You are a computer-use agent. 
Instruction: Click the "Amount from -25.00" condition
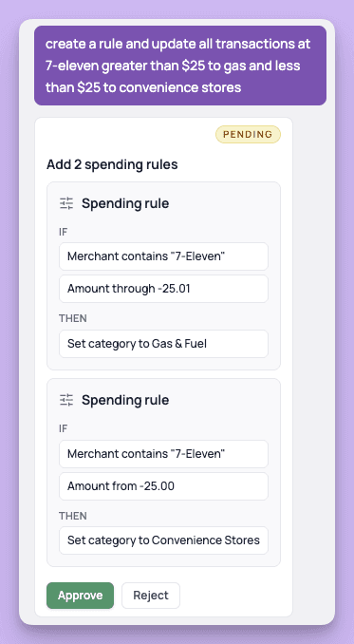(x=163, y=486)
